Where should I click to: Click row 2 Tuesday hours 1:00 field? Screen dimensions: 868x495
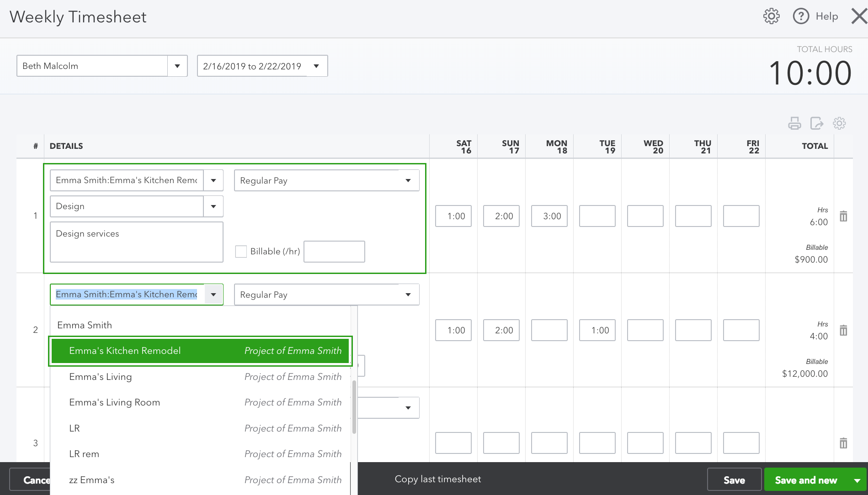[x=597, y=330]
